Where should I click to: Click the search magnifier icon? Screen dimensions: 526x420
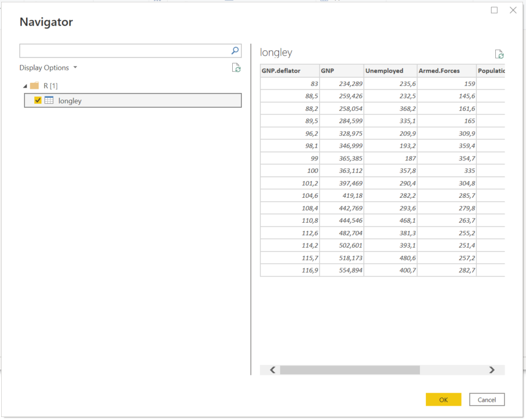[x=235, y=51]
